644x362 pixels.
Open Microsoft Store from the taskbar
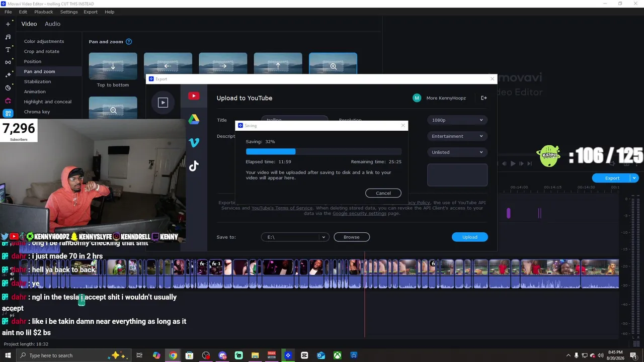click(189, 355)
